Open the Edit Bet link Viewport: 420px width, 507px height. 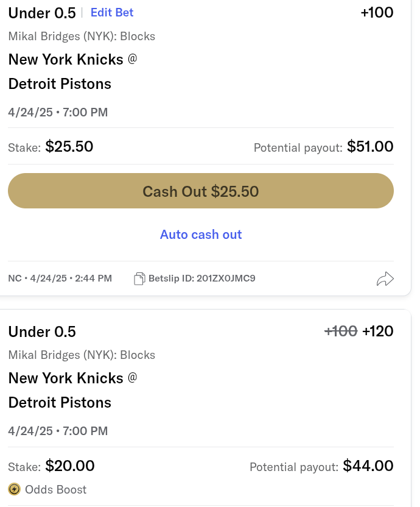pyautogui.click(x=112, y=12)
